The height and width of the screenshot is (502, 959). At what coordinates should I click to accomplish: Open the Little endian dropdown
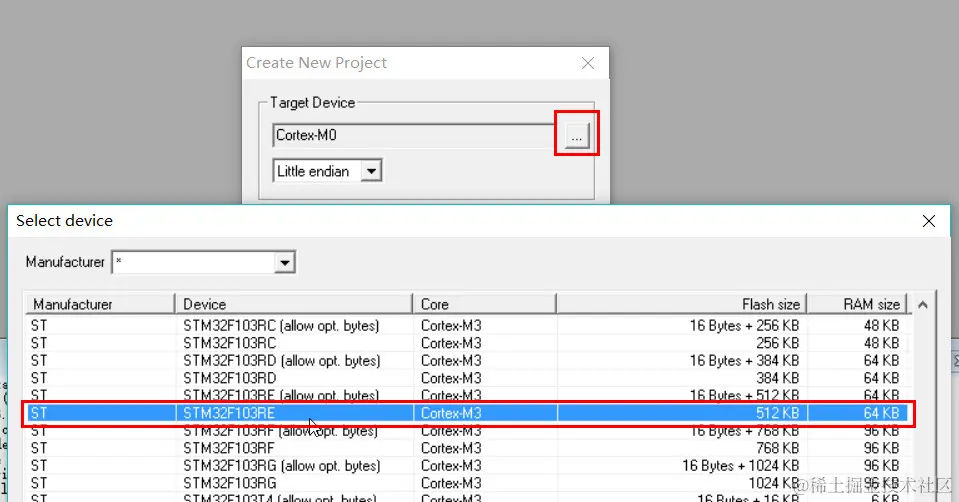pyautogui.click(x=371, y=171)
